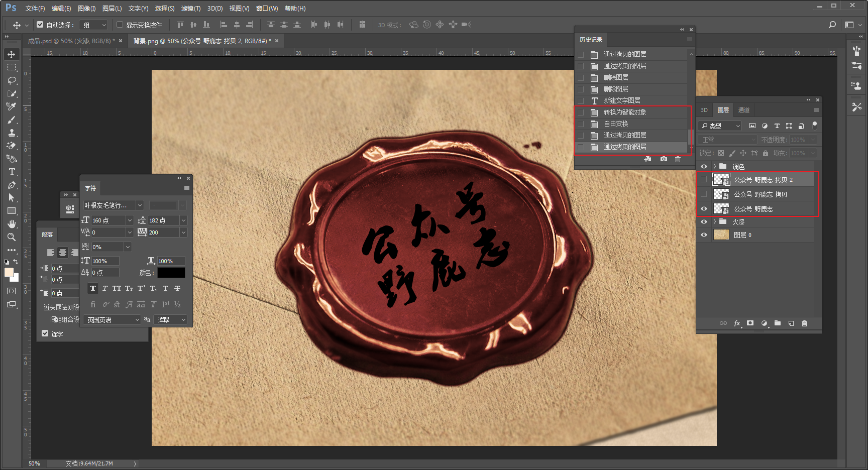Delete current state in History panel
868x470 pixels.
[678, 159]
